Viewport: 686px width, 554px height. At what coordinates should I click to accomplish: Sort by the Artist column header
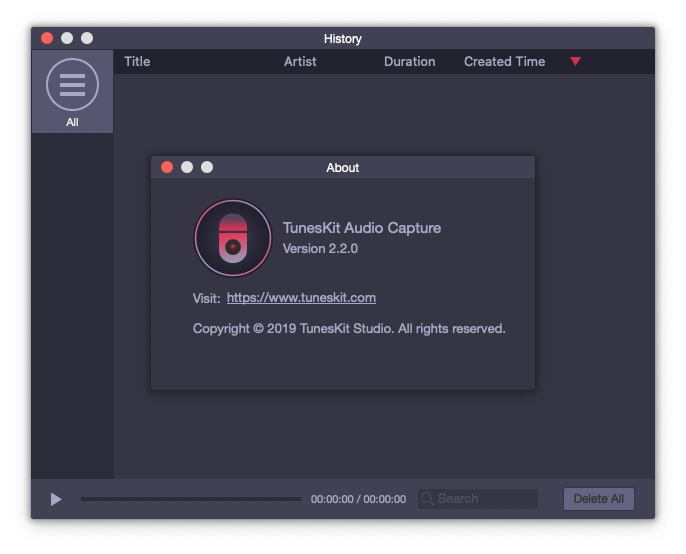[x=300, y=62]
